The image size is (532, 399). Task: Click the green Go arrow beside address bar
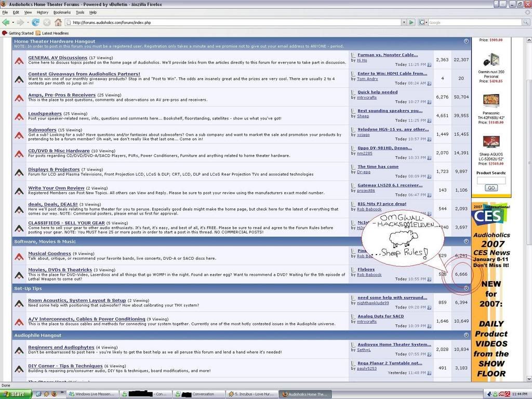click(x=411, y=22)
